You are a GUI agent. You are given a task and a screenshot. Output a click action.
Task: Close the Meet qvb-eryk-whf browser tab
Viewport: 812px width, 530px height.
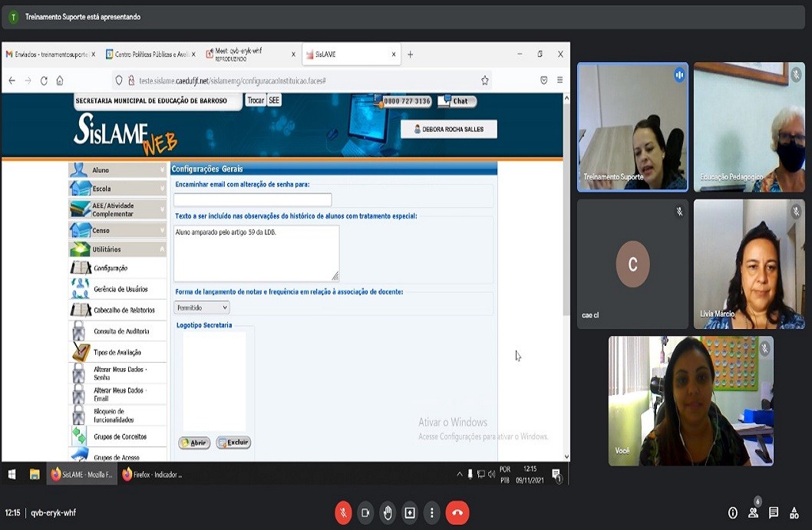coord(294,54)
